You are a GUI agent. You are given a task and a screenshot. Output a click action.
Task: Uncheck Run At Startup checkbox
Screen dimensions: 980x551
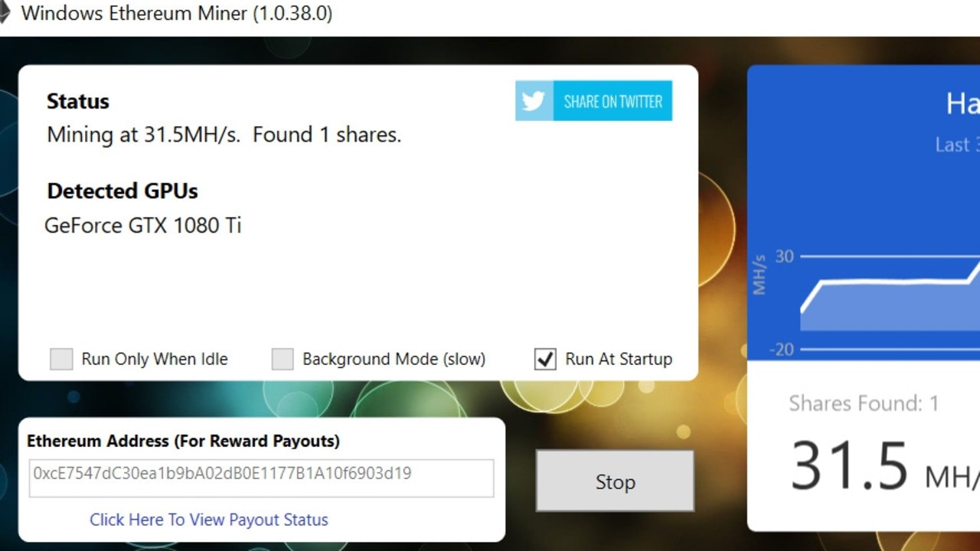[x=545, y=359]
